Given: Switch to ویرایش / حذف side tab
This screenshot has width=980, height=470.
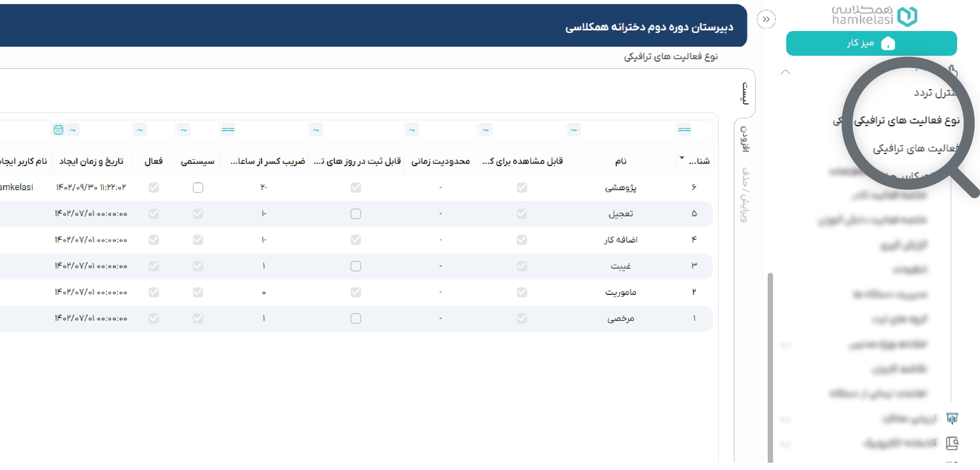Looking at the screenshot, I should [745, 195].
